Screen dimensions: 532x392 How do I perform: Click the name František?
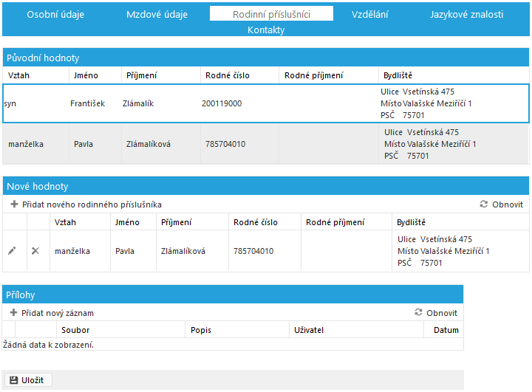click(87, 103)
